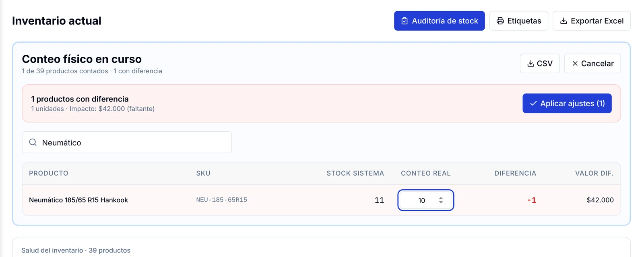Click the heading Conteo físico en curso
644x257 pixels.
(82, 59)
